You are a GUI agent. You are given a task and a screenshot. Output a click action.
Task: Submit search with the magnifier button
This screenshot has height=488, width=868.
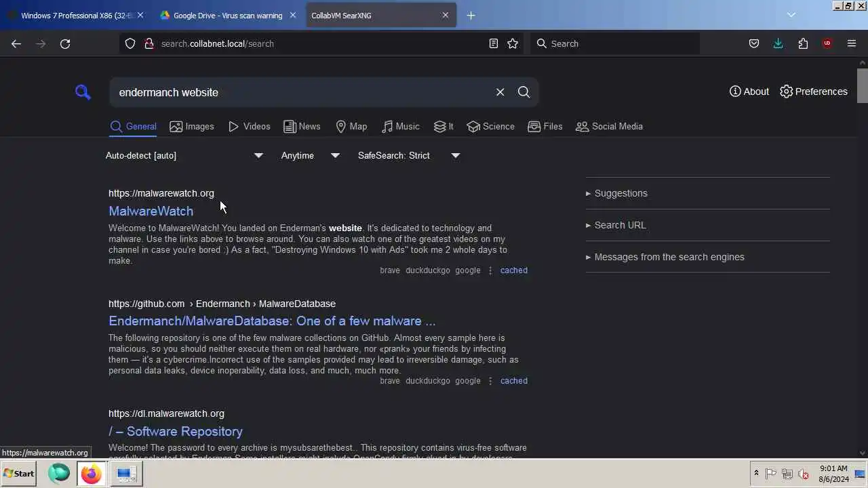click(x=524, y=92)
